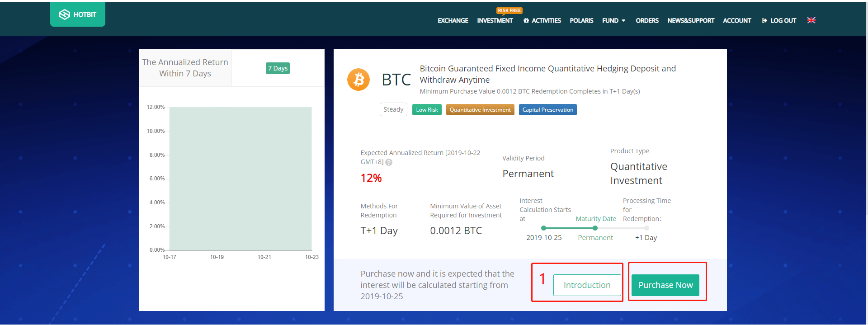Log out of the account
Screen dimensions: 868x325
(778, 21)
